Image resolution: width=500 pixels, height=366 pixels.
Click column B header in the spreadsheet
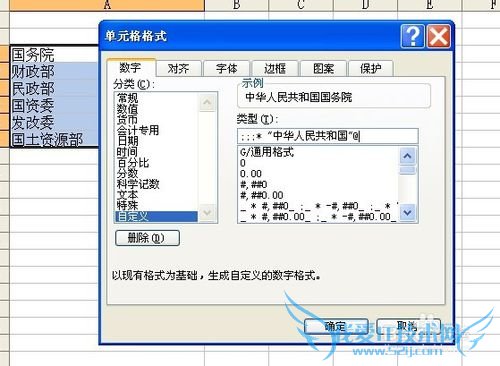click(x=237, y=5)
